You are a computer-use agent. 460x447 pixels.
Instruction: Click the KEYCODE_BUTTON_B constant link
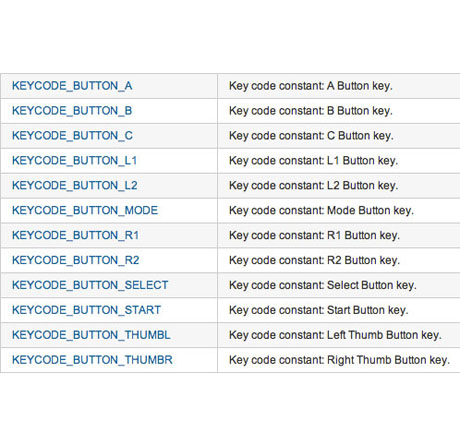72,111
